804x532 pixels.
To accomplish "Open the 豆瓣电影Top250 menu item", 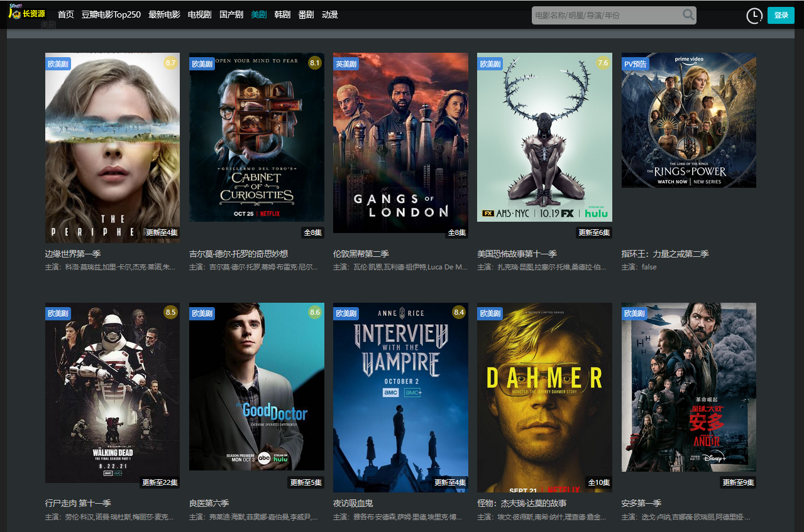I will point(111,14).
